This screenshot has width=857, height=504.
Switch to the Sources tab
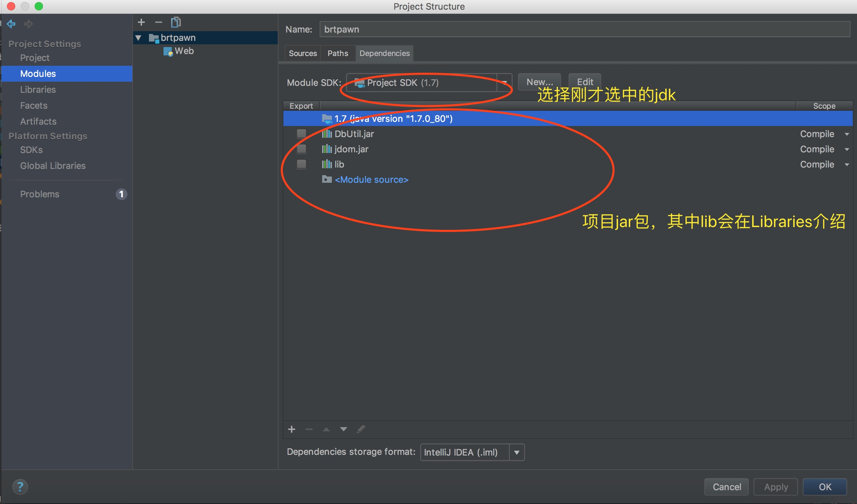(x=303, y=53)
